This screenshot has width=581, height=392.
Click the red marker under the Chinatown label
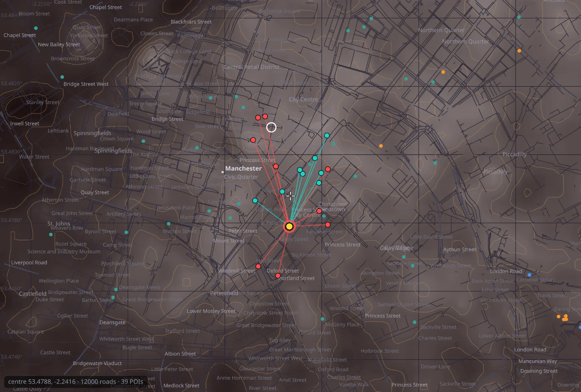[319, 211]
